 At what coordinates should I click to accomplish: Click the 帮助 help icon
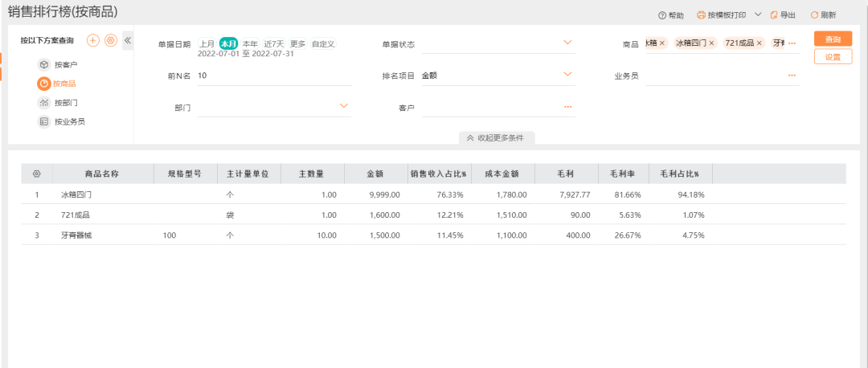[x=662, y=15]
